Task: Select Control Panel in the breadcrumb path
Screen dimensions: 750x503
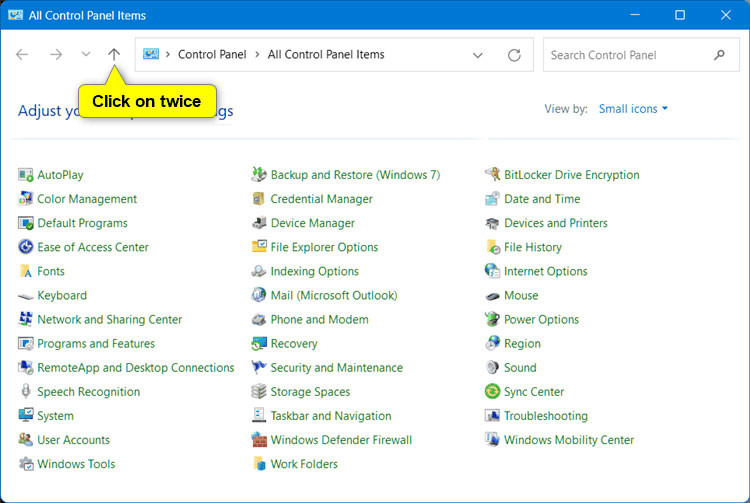Action: [211, 55]
